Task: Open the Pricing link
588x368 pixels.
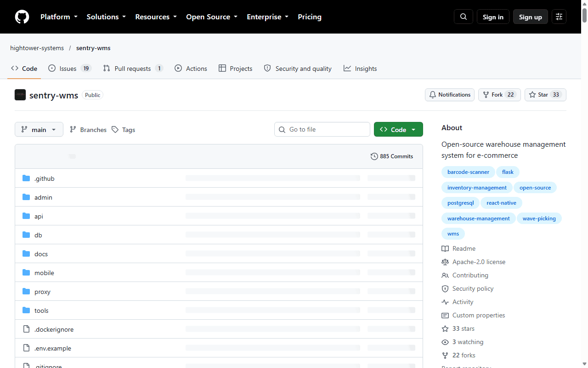Action: (310, 17)
